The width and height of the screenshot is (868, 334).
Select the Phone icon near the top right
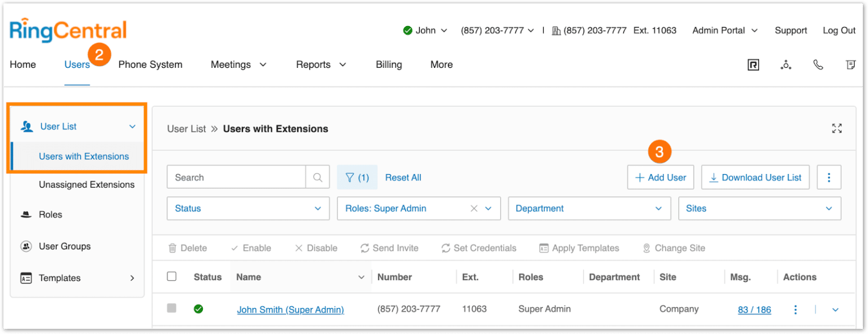pyautogui.click(x=818, y=64)
